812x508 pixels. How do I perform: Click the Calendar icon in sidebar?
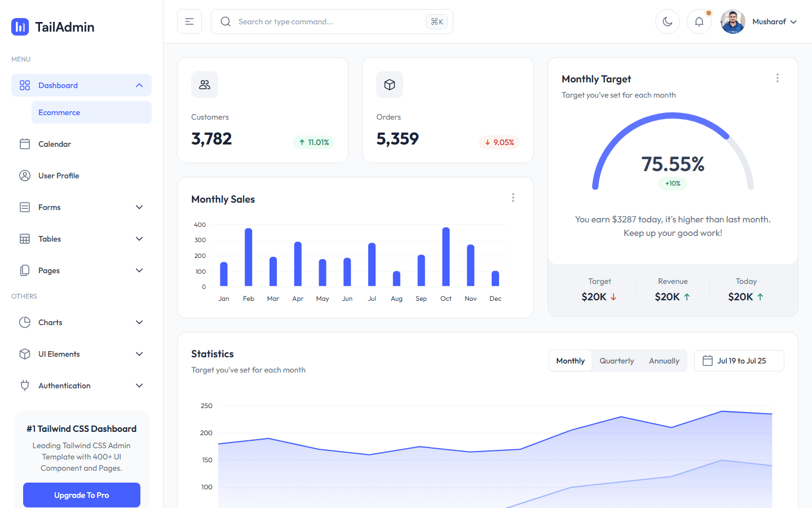pos(25,144)
